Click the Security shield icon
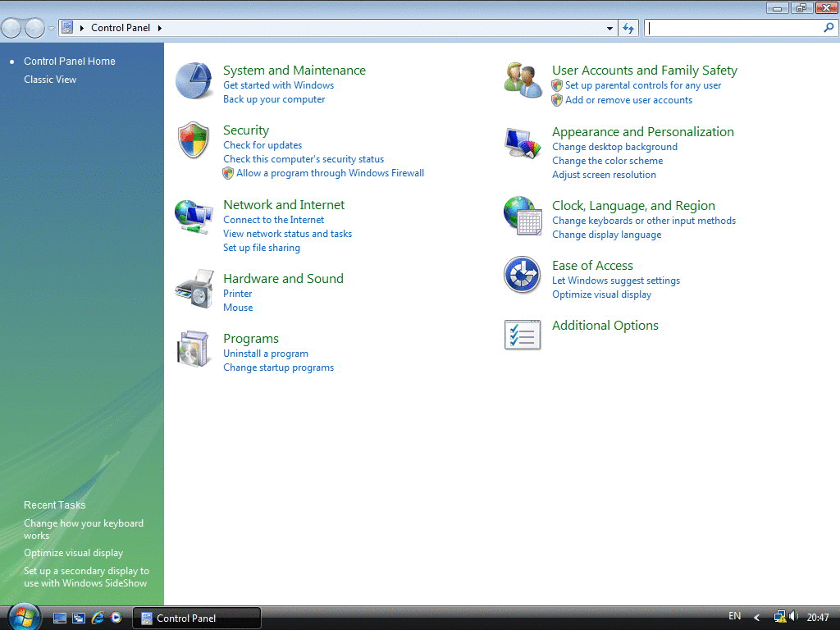Image resolution: width=840 pixels, height=630 pixels. tap(194, 139)
